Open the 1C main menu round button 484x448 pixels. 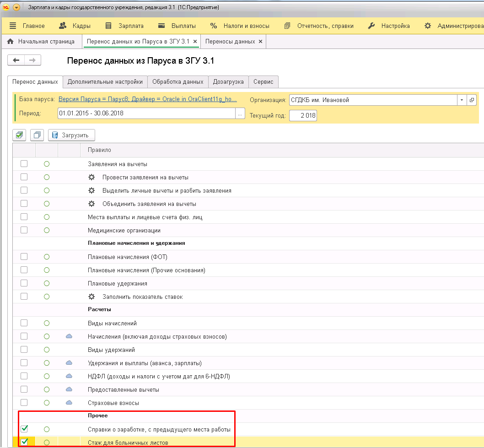16,8
